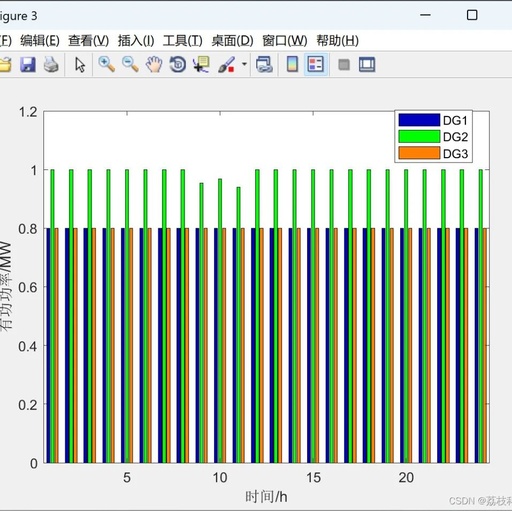Open the Brush color dropdown arrow
Screen dimensions: 512x511
(x=244, y=64)
